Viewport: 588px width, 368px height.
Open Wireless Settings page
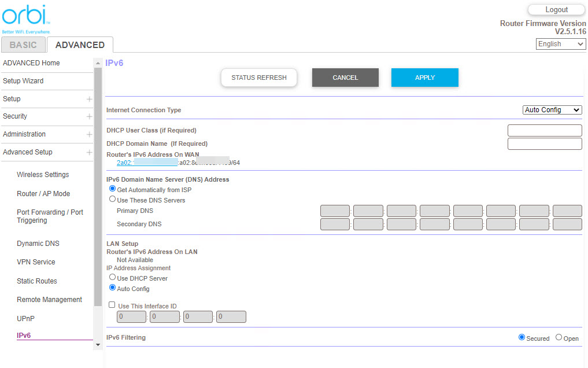point(43,174)
